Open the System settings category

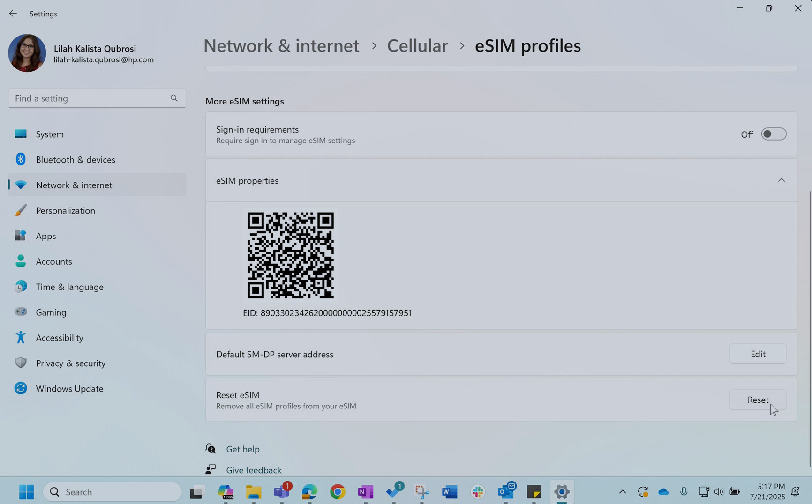[x=50, y=134]
